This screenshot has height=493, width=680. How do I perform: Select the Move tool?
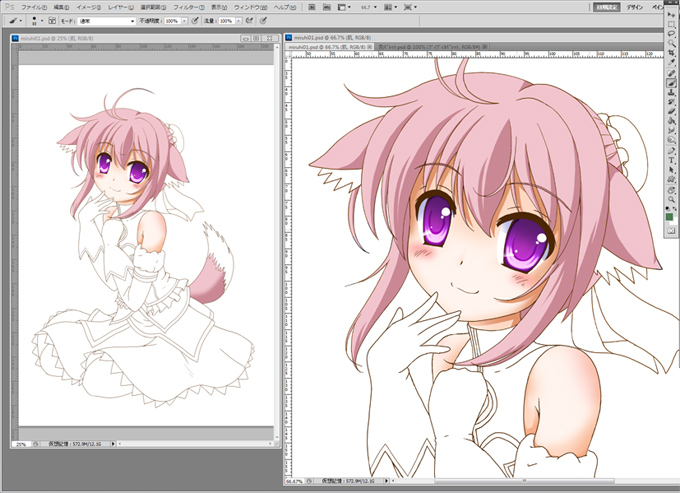click(x=672, y=14)
